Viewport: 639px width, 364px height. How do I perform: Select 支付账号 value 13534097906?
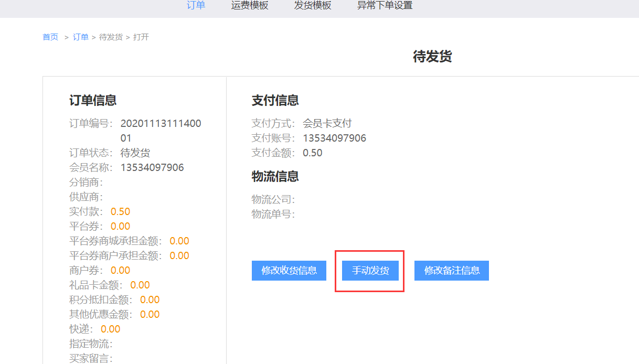tap(334, 138)
